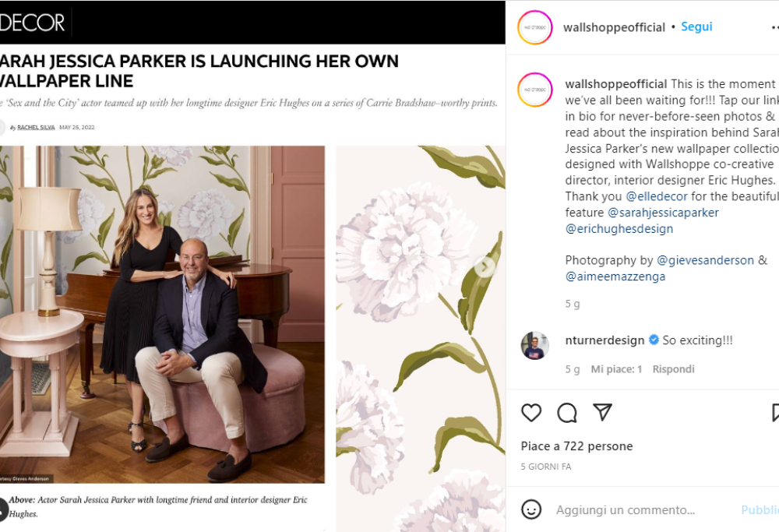Open @sarahjessicaparker mention link

click(x=663, y=213)
